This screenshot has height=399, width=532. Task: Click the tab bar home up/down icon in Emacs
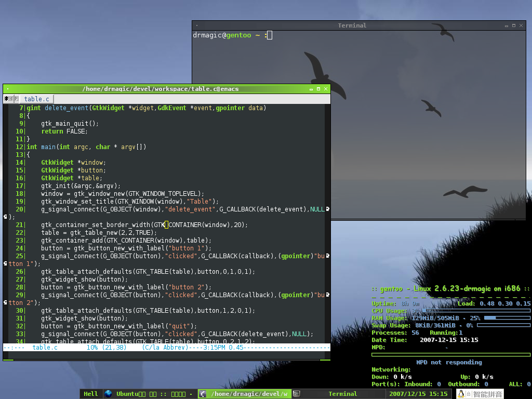pos(6,99)
